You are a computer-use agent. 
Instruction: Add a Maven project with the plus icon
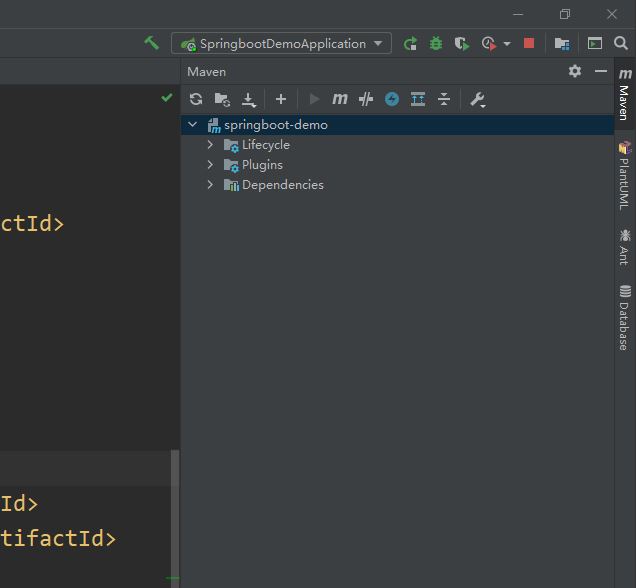pyautogui.click(x=281, y=99)
